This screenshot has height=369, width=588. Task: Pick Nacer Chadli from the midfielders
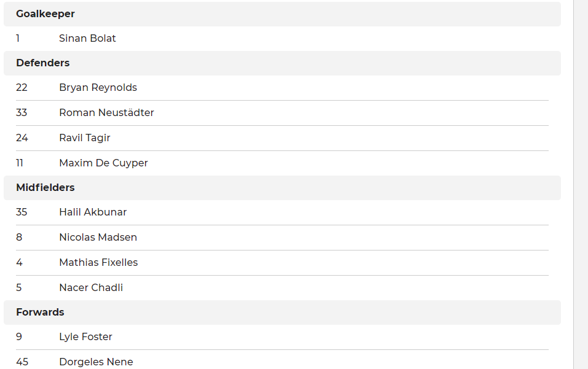[x=91, y=288]
